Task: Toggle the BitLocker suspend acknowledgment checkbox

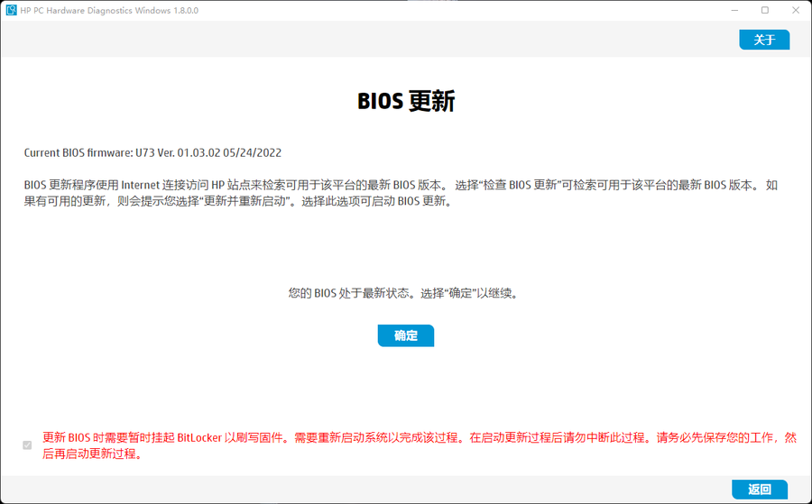Action: (27, 445)
